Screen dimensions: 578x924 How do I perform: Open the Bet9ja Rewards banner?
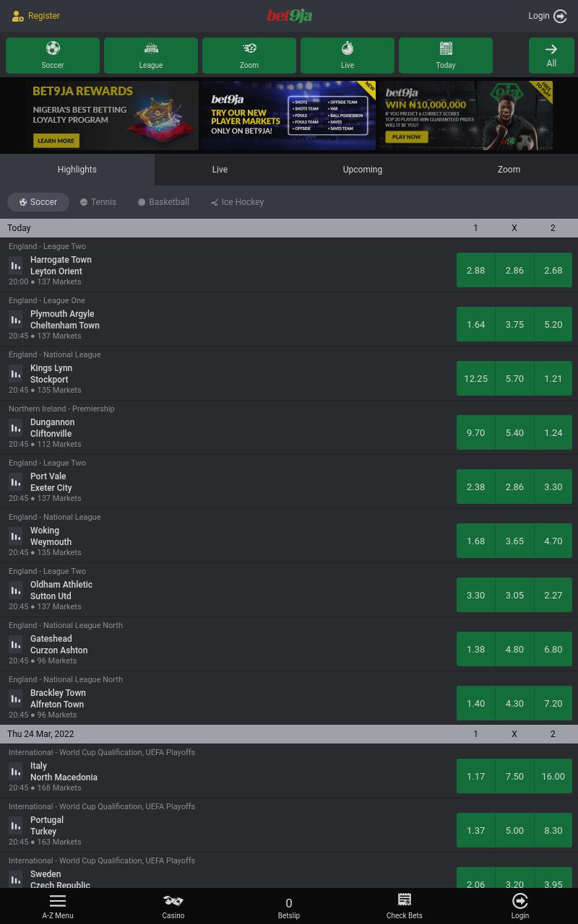[x=113, y=115]
